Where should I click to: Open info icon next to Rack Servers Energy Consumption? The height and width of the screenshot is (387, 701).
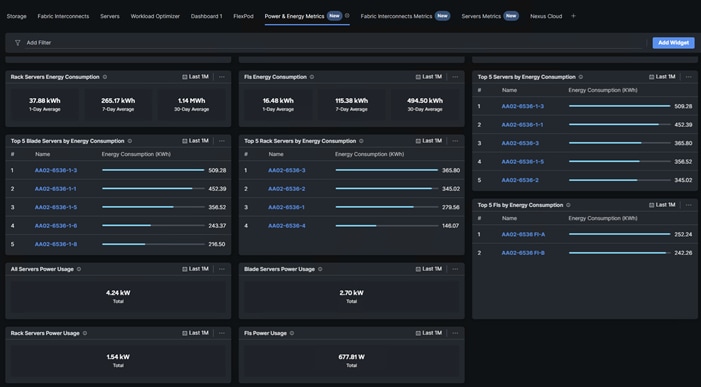tap(105, 77)
